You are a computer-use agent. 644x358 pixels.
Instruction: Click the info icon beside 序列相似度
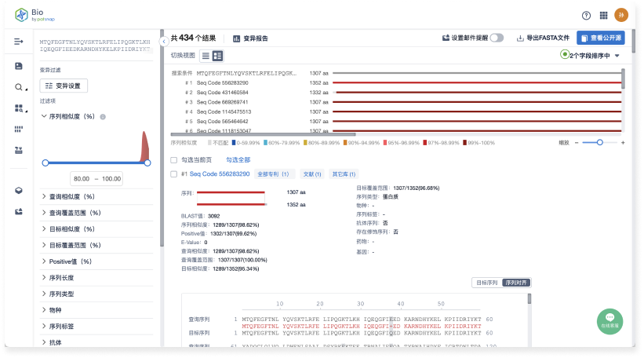(x=103, y=117)
